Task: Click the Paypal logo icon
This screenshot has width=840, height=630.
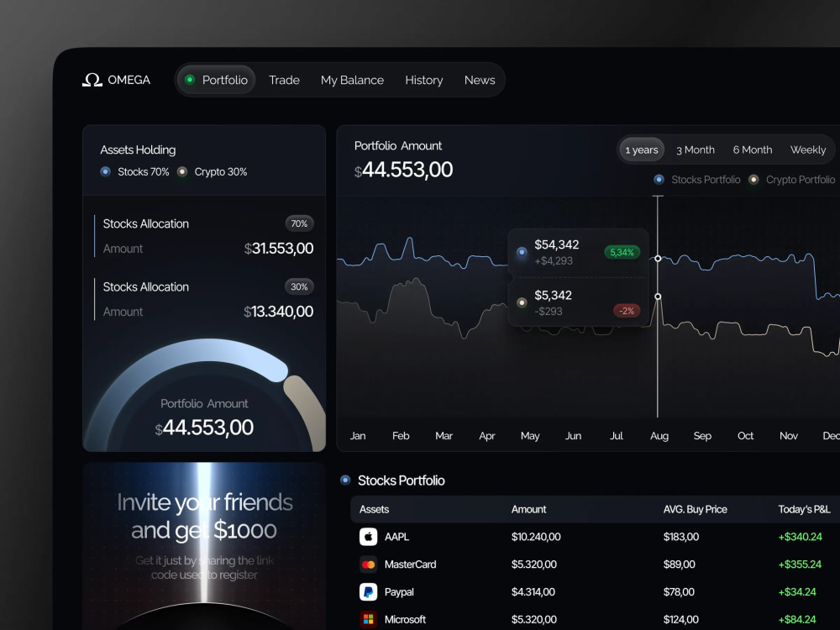Action: tap(368, 592)
